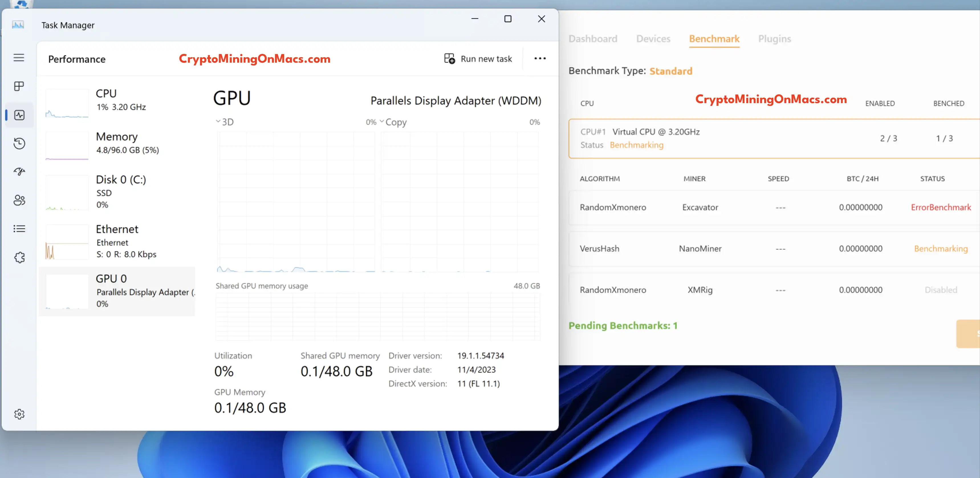This screenshot has width=980, height=478.
Task: Click Run new task button
Action: click(478, 59)
